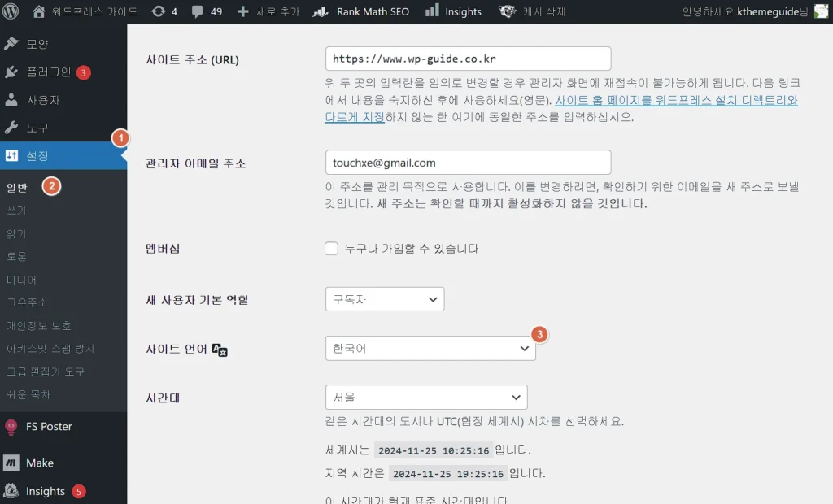Open 토론 settings submenu
Viewport: 833px width, 504px height.
pos(16,257)
